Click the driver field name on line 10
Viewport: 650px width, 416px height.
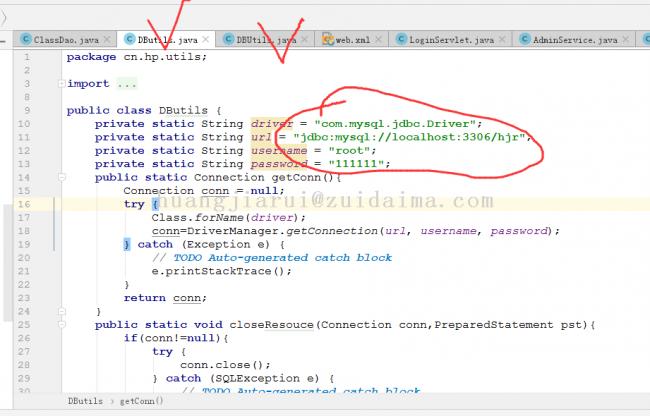[x=272, y=124]
